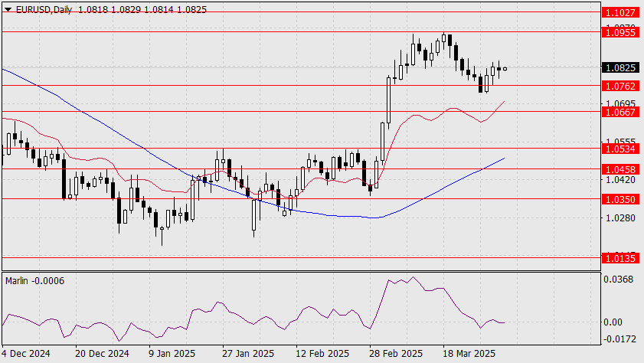Click the 1.0458 red price level label
This screenshot has height=363, width=644.
point(620,169)
